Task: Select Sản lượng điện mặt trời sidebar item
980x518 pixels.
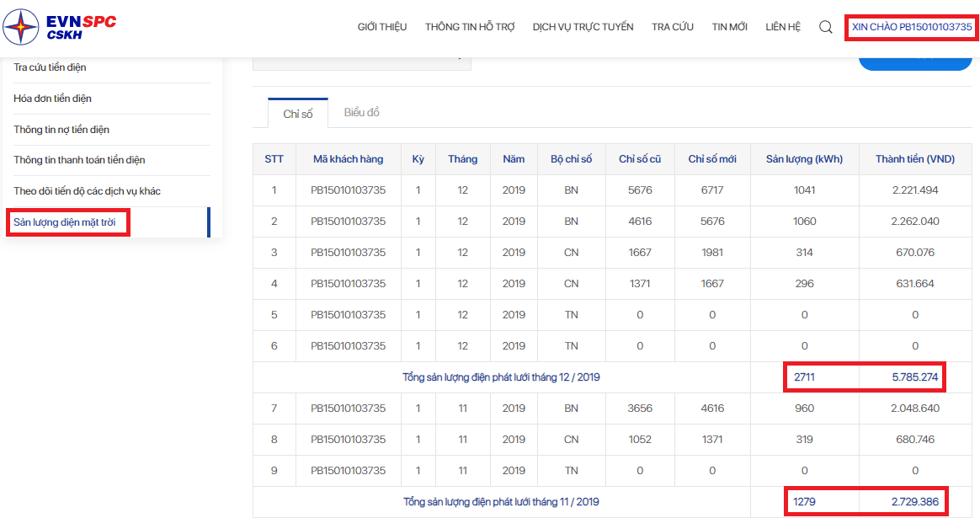Action: (65, 222)
